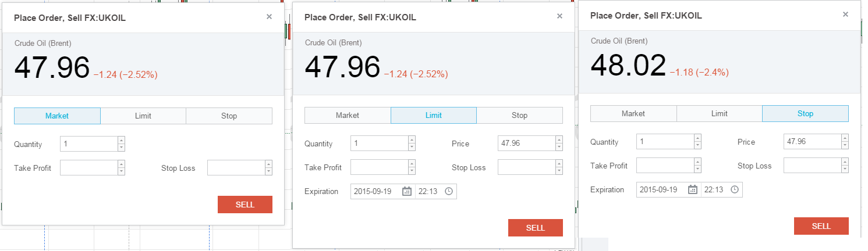Viewport: 868px width, 251px height.
Task: Select Market tab in Stop dialog
Action: coord(633,113)
